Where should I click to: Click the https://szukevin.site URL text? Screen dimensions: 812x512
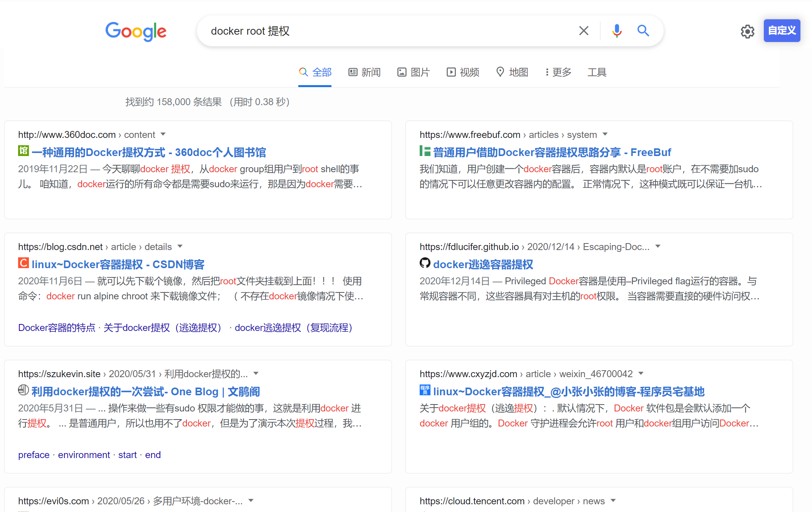59,374
